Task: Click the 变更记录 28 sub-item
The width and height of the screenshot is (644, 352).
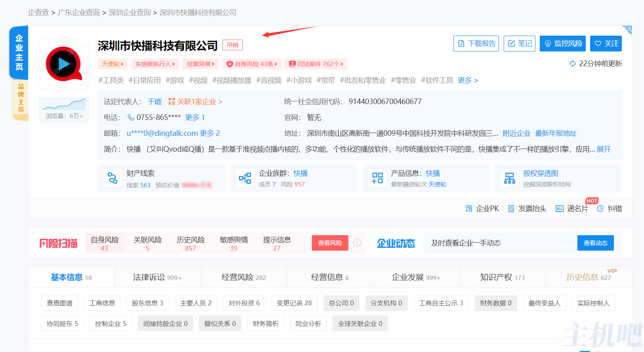Action: point(294,303)
